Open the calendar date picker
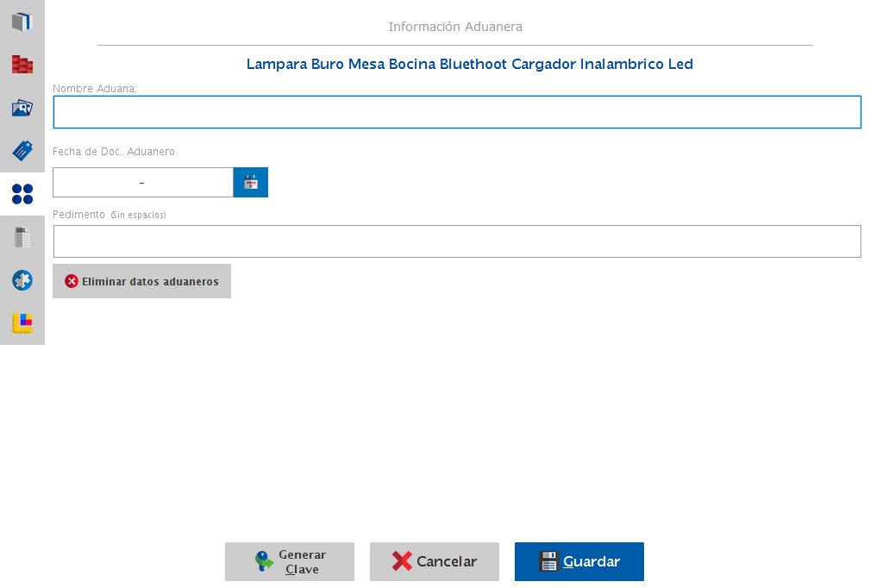Viewport: 870px width, 588px height. click(x=251, y=183)
